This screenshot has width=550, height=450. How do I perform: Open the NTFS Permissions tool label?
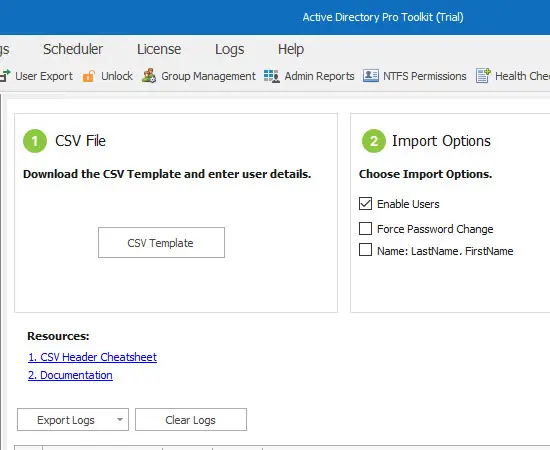[x=424, y=76]
